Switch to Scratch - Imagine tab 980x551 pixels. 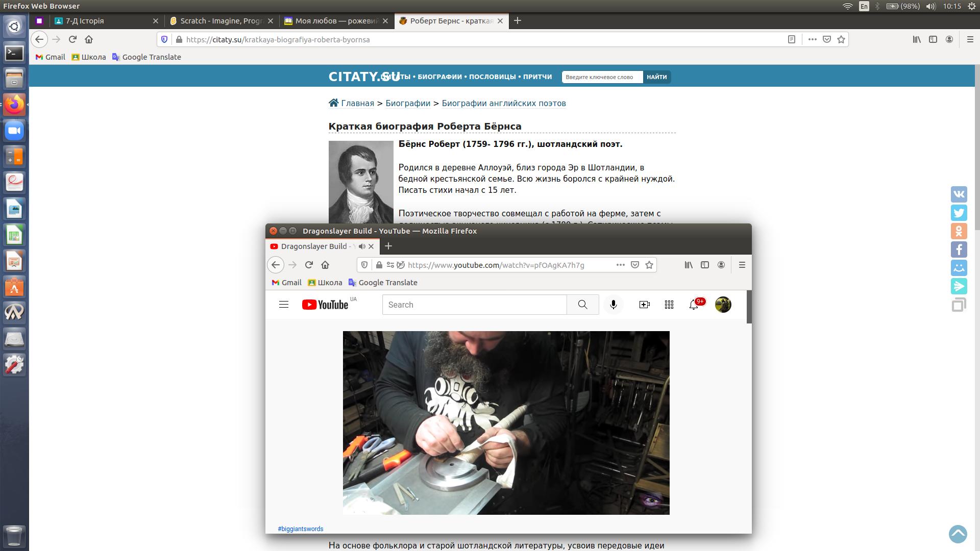[x=221, y=21]
